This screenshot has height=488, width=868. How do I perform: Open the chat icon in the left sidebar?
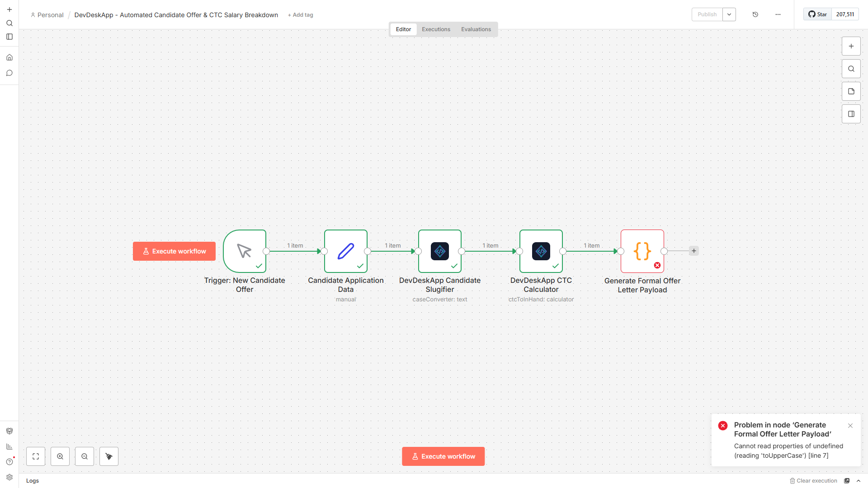(9, 73)
